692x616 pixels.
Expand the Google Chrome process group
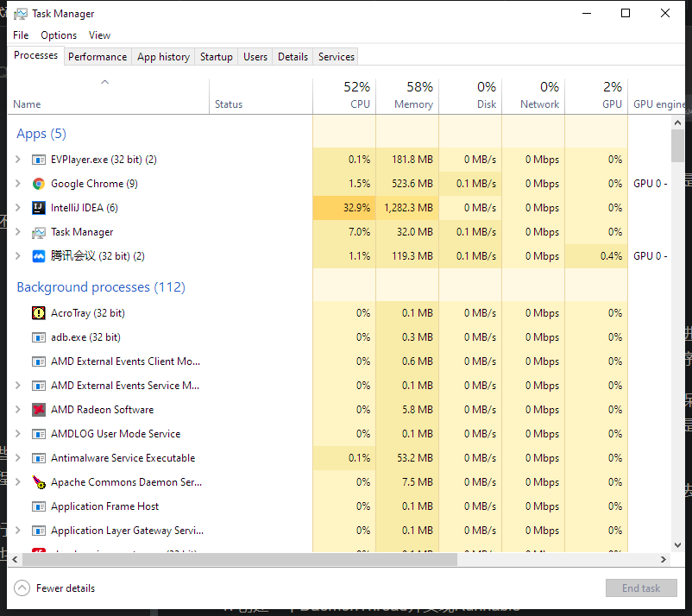(x=17, y=184)
